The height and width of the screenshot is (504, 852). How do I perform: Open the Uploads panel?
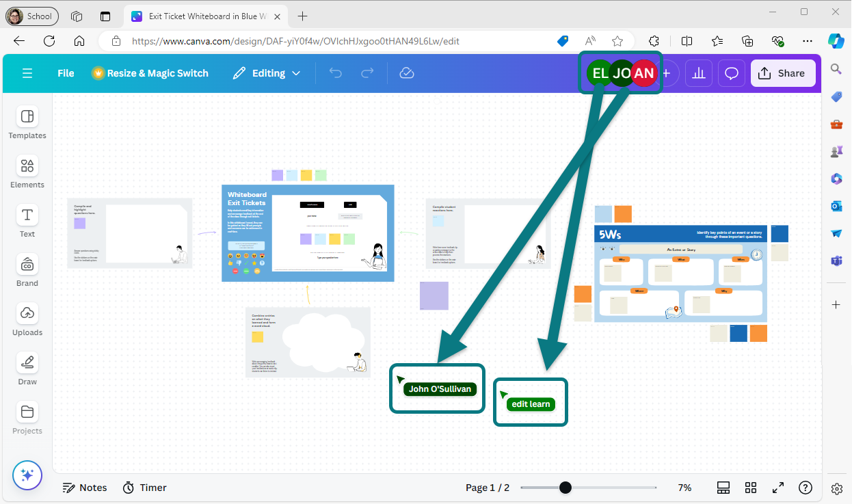27,320
